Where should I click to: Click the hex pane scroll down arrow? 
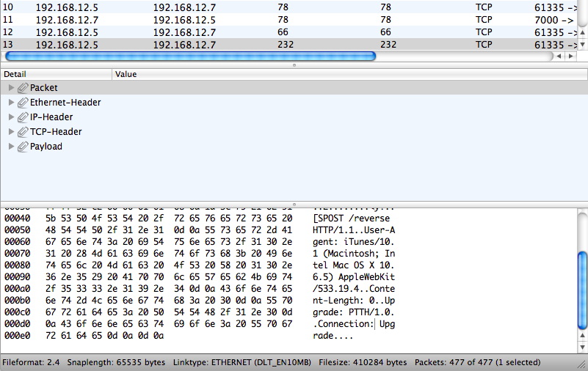tap(582, 348)
